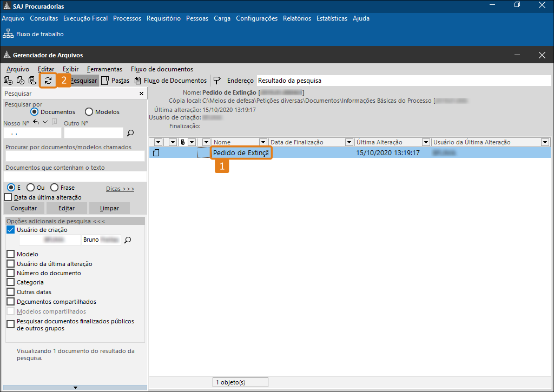Click the Dicas >>> link
The image size is (554, 392).
[x=120, y=189]
